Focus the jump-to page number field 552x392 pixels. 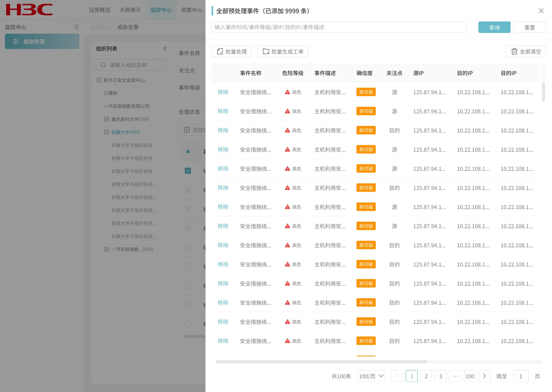pos(521,376)
